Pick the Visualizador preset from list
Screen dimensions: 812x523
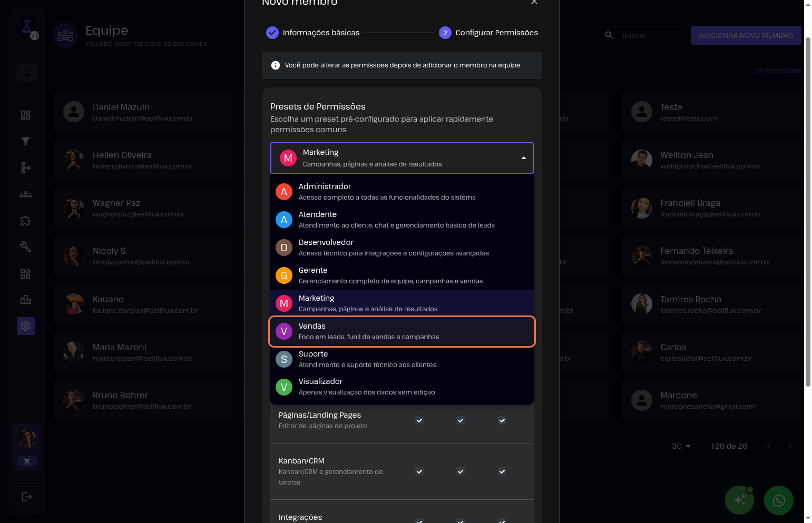click(402, 387)
